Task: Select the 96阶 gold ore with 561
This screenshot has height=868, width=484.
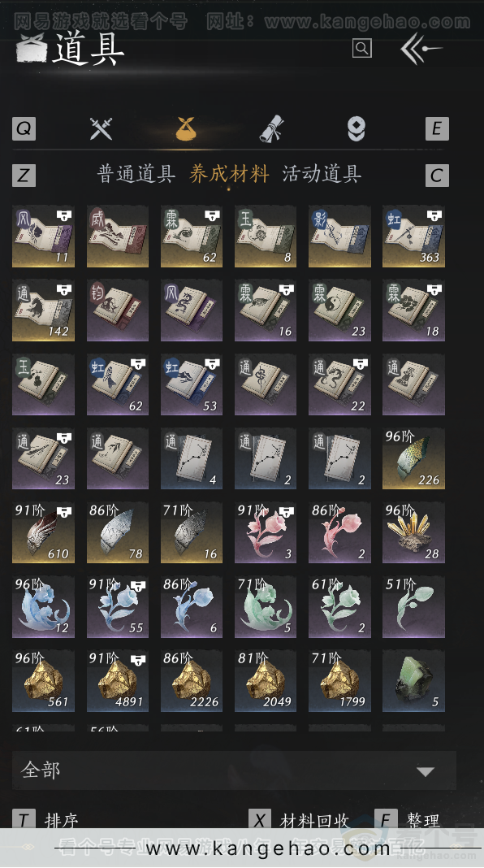Action: click(x=43, y=681)
